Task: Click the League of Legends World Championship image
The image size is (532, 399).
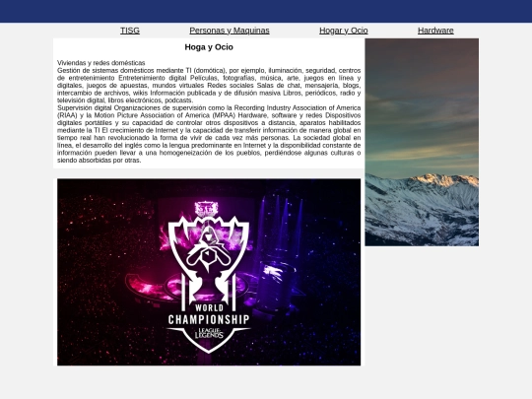Action: pyautogui.click(x=209, y=272)
